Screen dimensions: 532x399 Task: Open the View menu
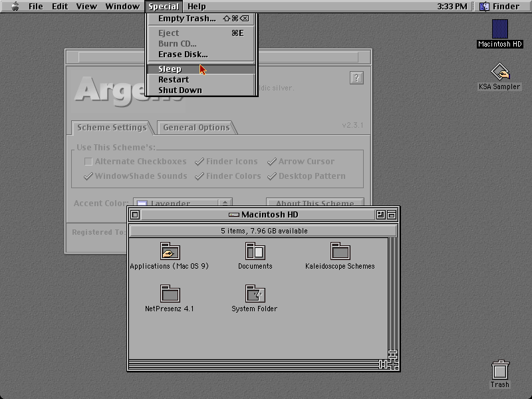[86, 6]
